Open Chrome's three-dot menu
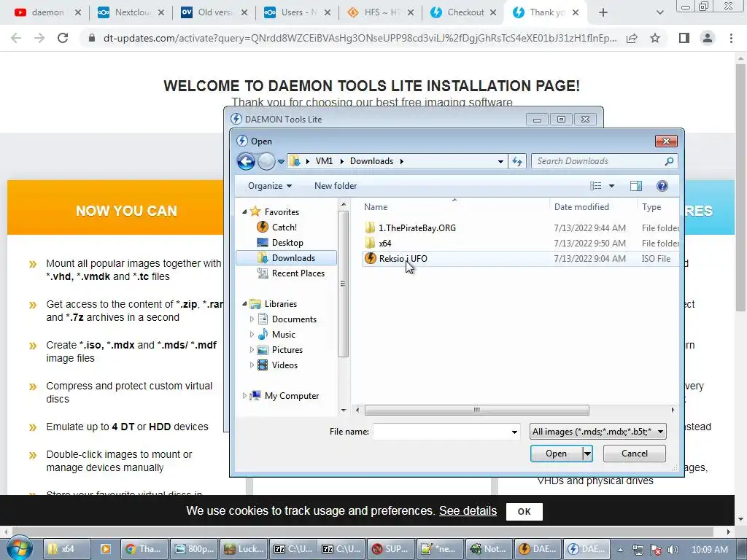This screenshot has height=560, width=747. (x=731, y=38)
